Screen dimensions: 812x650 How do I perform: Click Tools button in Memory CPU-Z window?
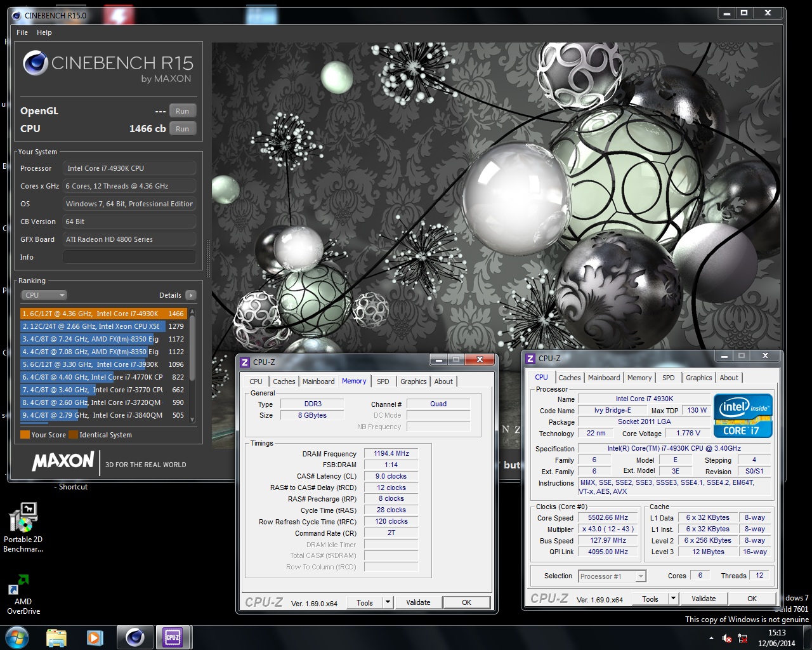[365, 603]
